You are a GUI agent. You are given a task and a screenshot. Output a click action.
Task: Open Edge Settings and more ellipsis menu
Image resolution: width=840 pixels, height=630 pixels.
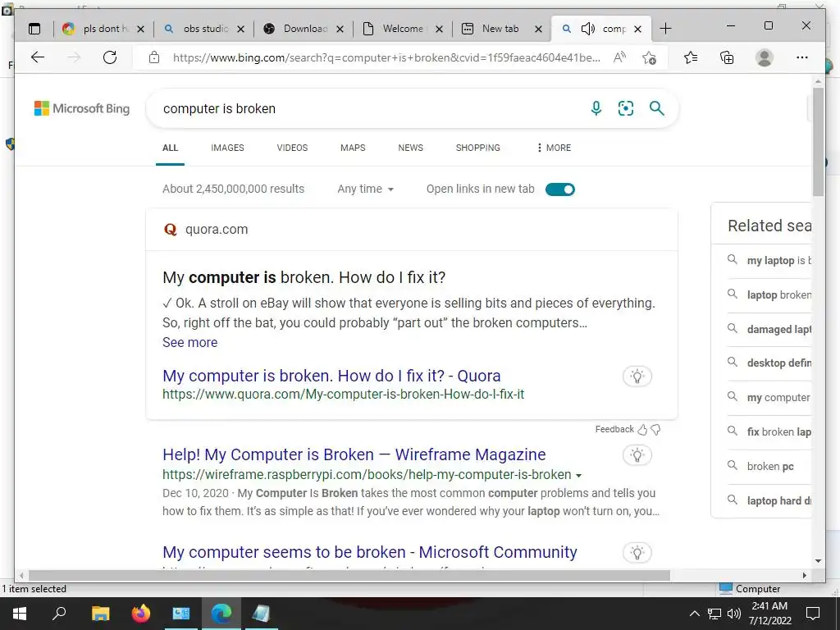(802, 57)
